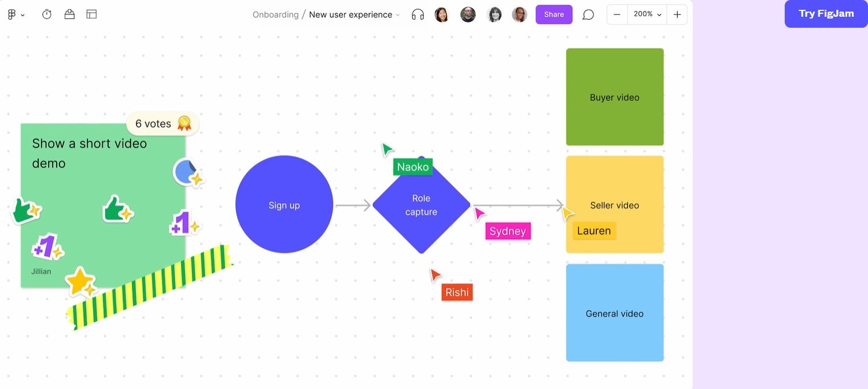Open the 200% zoom level dropdown
The height and width of the screenshot is (389, 868).
point(647,14)
